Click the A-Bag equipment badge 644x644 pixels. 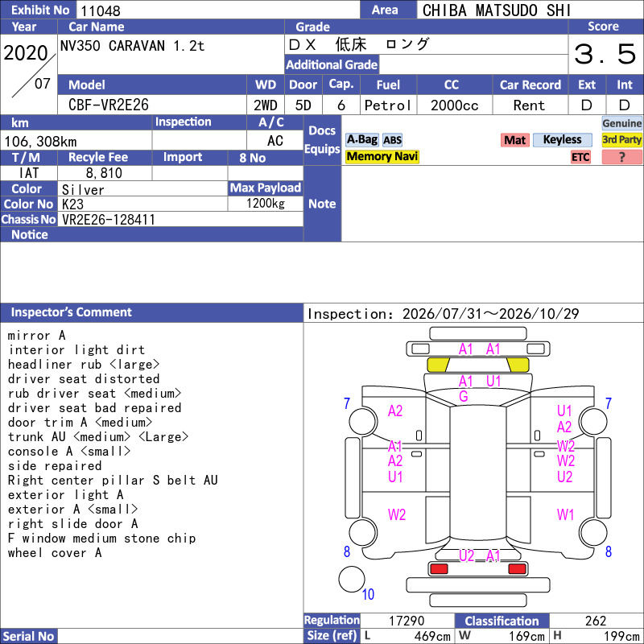pyautogui.click(x=361, y=139)
